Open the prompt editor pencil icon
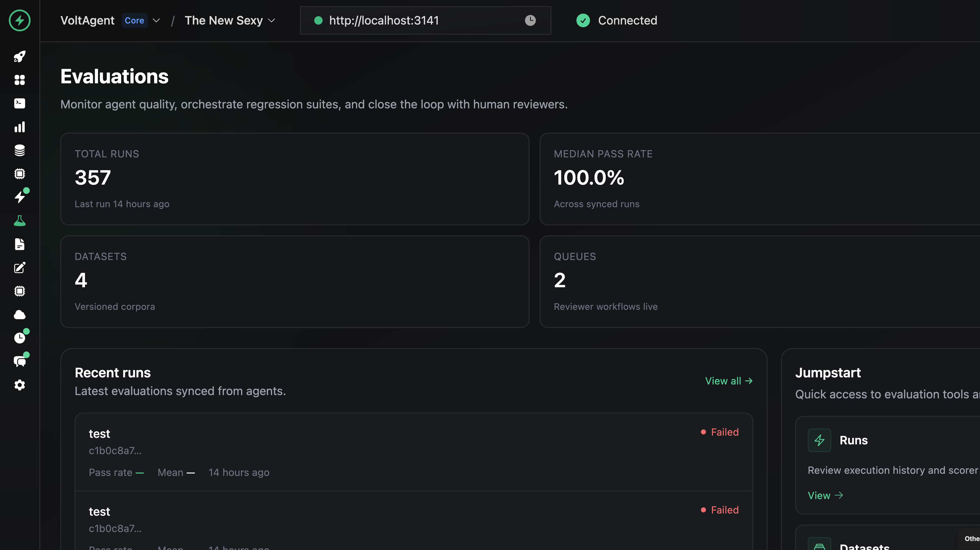 (19, 268)
